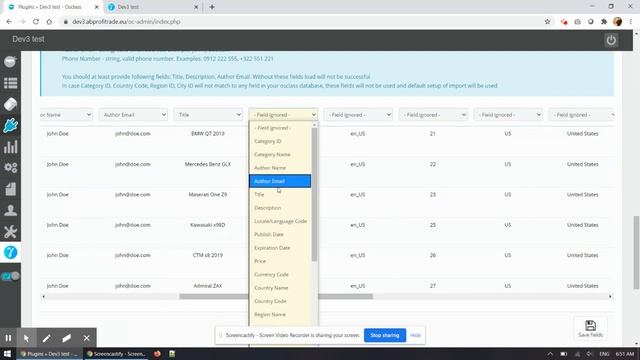
Task: Open the plugins plug icon in sidebar
Action: (x=10, y=126)
